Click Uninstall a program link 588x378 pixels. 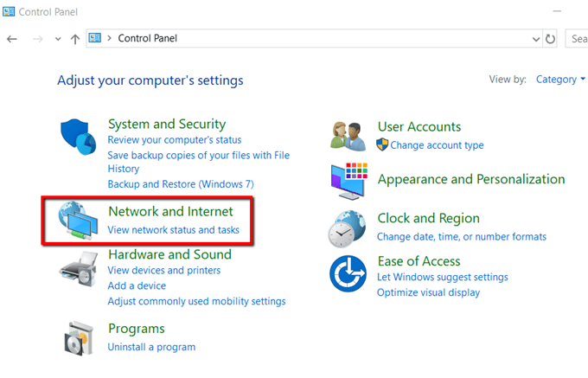[151, 347]
